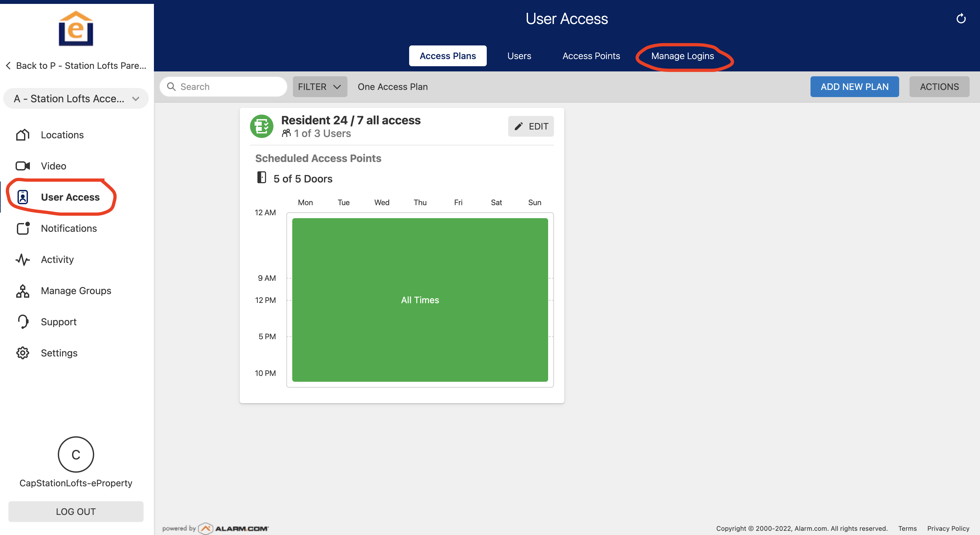Open Video via the camera icon

23,166
